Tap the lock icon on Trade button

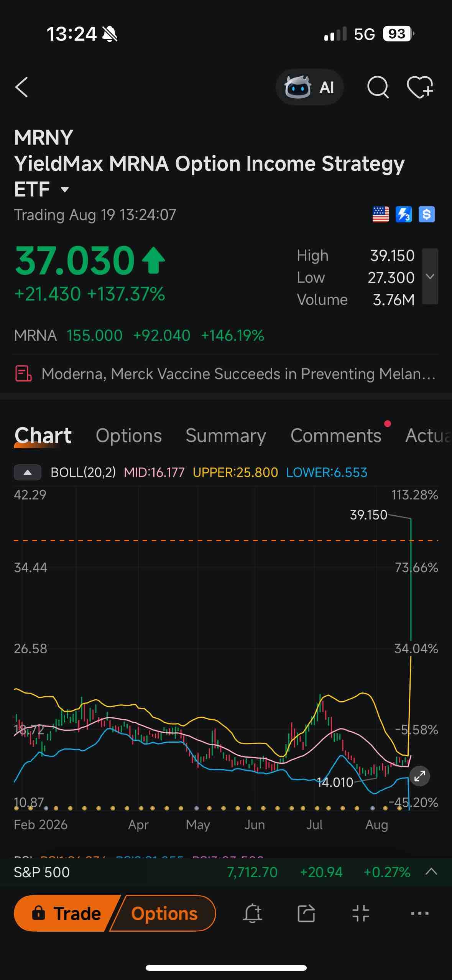[x=38, y=913]
